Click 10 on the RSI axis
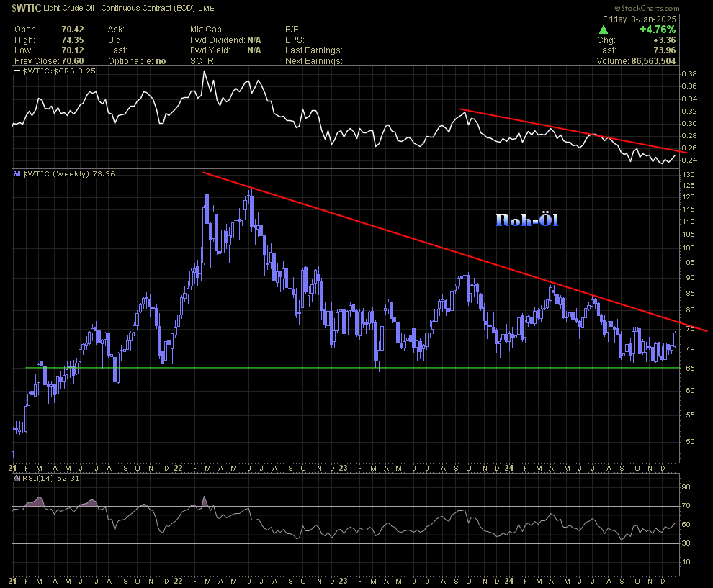 pyautogui.click(x=686, y=562)
